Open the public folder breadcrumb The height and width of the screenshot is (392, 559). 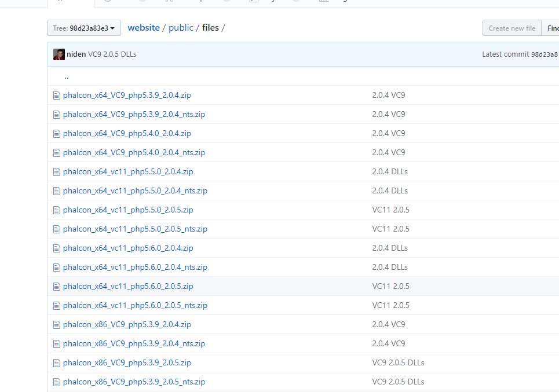pyautogui.click(x=181, y=28)
